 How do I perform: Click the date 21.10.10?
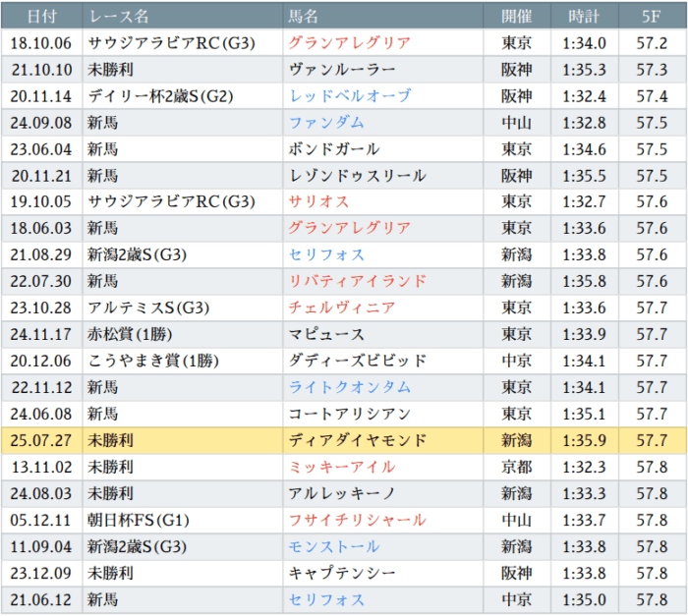[x=41, y=70]
